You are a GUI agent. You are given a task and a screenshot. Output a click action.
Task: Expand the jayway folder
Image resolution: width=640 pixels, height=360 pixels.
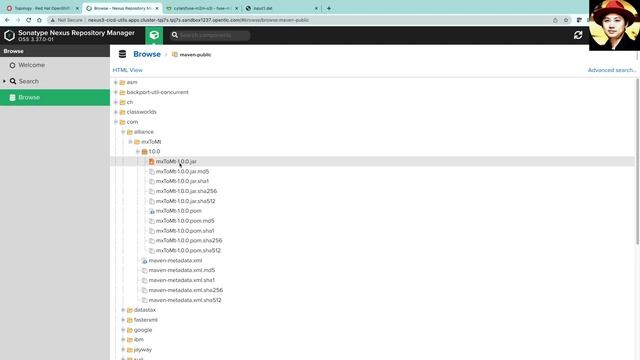[x=123, y=350]
